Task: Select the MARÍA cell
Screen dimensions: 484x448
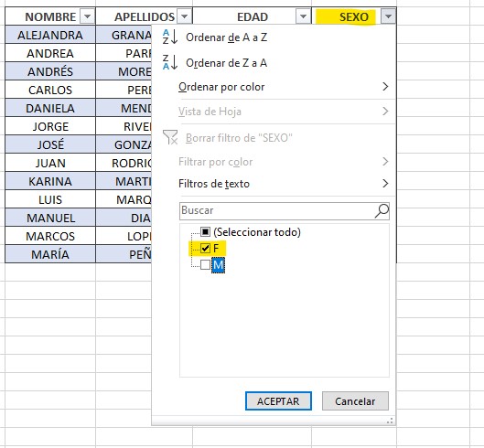Action: pos(50,254)
